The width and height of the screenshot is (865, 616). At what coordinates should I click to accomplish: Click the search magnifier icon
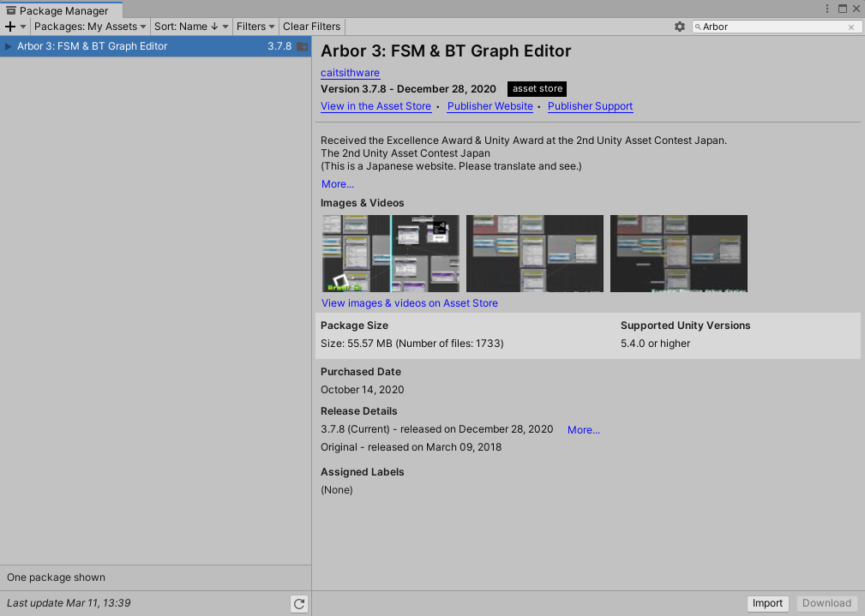698,27
